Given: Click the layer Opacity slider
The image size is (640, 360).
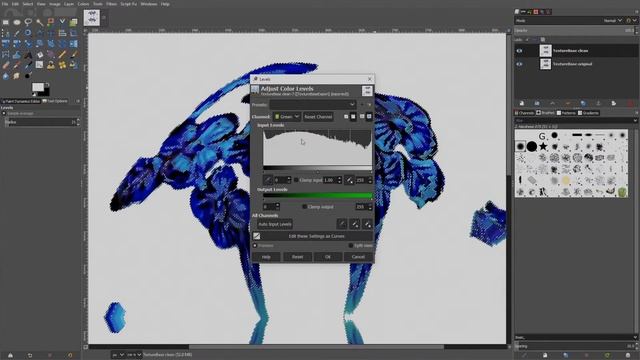Looking at the screenshot, I should coord(573,31).
